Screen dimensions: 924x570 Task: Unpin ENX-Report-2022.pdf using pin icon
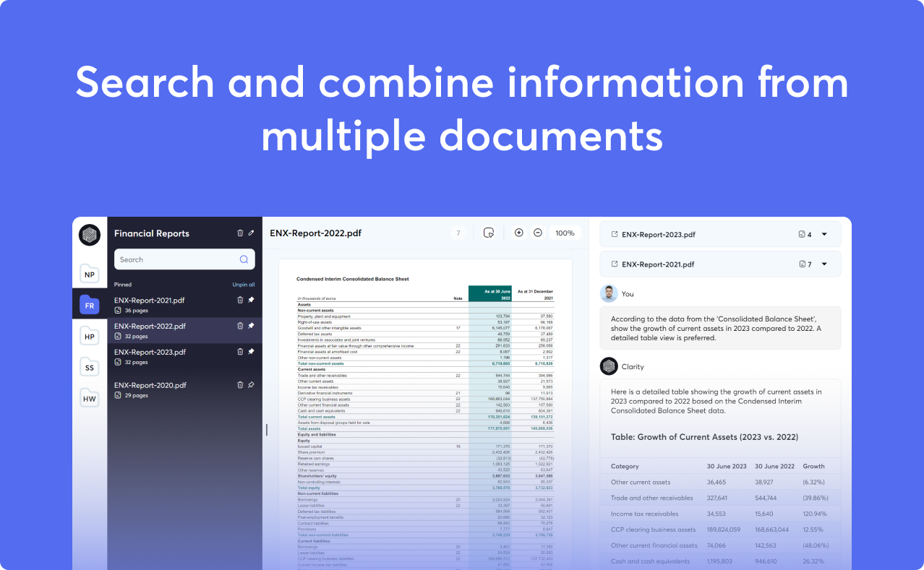pos(251,326)
